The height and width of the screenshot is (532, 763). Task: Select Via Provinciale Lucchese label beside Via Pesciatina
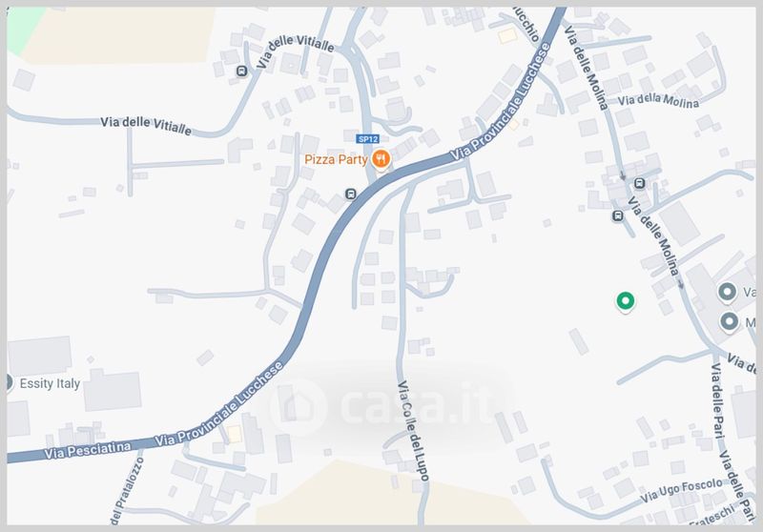219,404
